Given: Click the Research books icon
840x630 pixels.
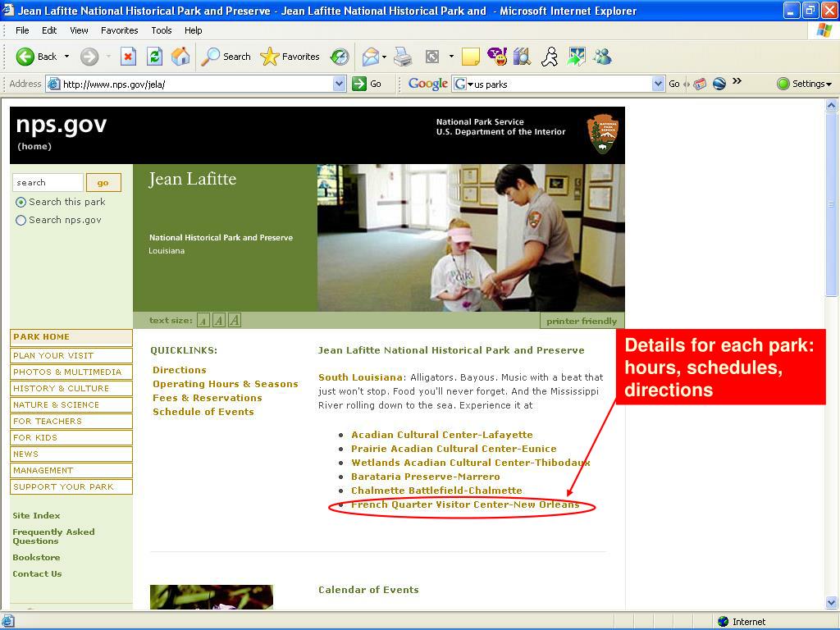Looking at the screenshot, I should click(x=522, y=57).
